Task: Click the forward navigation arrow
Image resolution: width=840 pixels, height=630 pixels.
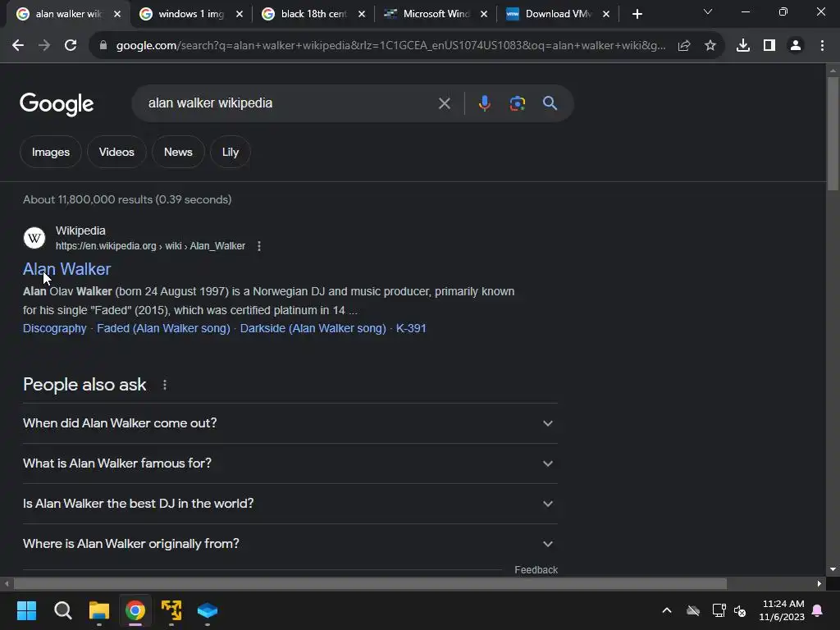Action: coord(44,46)
